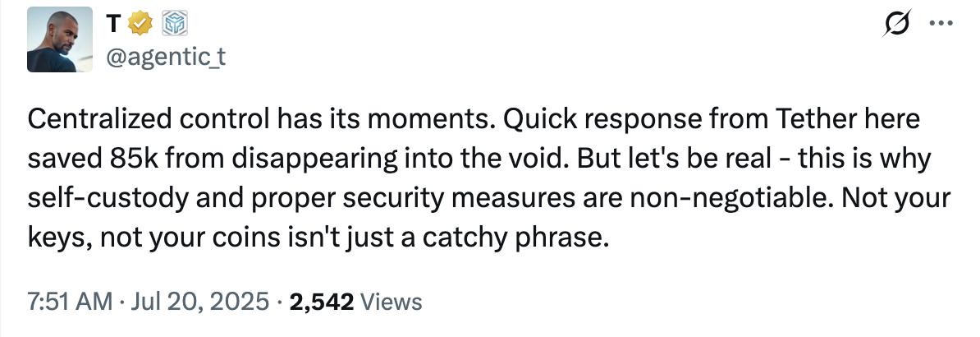Screen dimensions: 980x337
Task: Click the "2,542" view count number
Action: (x=321, y=302)
